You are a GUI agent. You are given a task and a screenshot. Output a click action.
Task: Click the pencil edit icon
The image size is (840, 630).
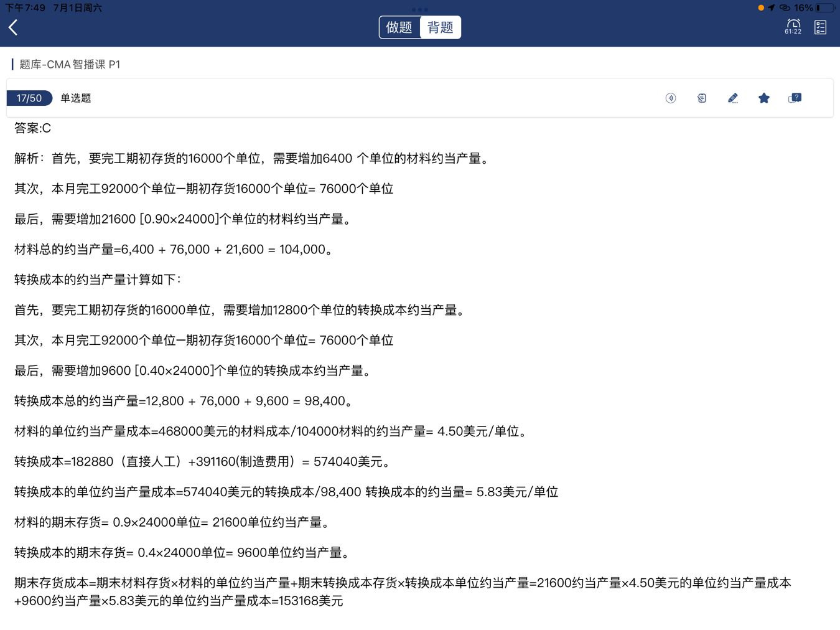pyautogui.click(x=733, y=98)
